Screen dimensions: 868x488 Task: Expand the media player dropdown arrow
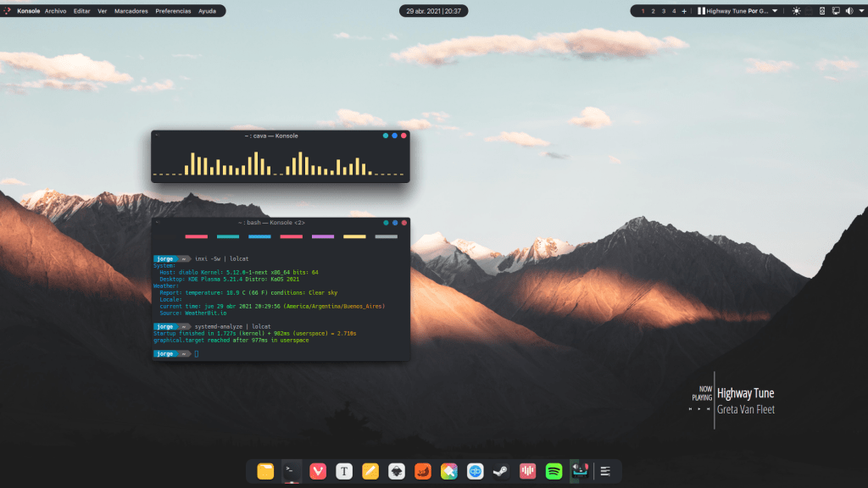(x=775, y=11)
